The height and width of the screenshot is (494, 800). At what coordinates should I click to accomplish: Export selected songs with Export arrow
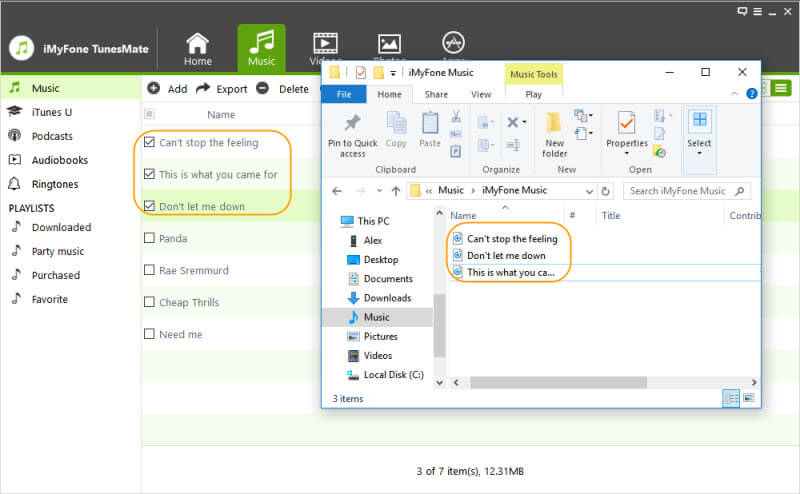pos(203,88)
